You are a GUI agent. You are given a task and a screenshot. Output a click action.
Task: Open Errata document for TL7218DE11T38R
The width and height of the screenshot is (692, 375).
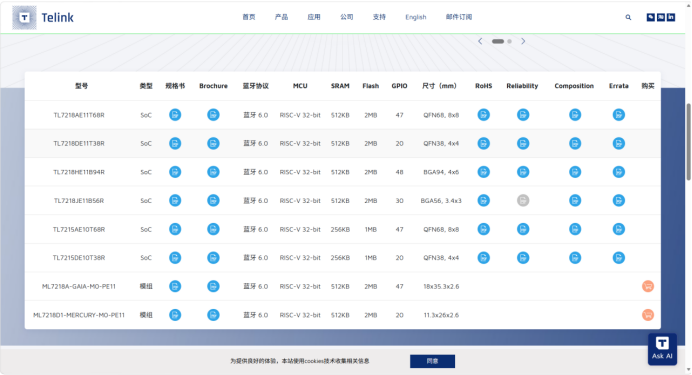619,143
